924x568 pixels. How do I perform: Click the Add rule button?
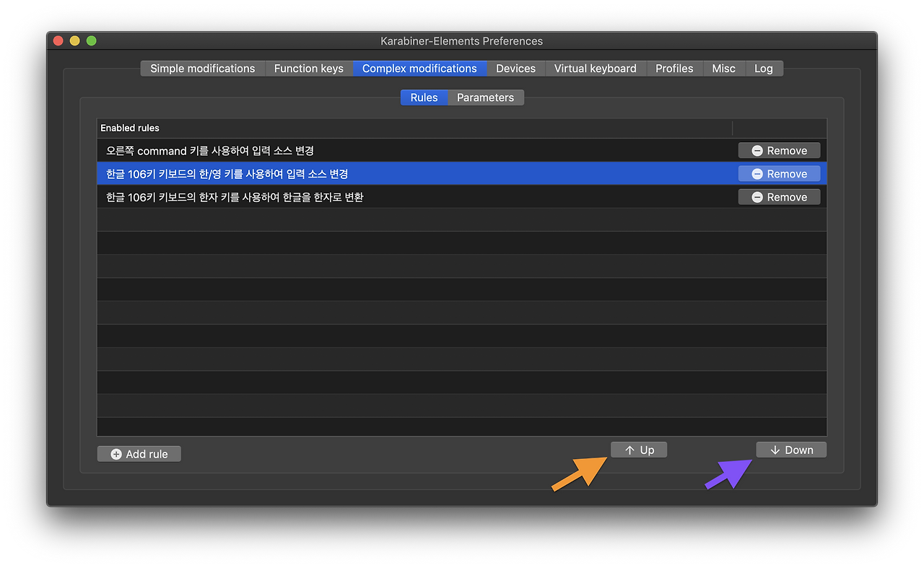click(x=139, y=454)
